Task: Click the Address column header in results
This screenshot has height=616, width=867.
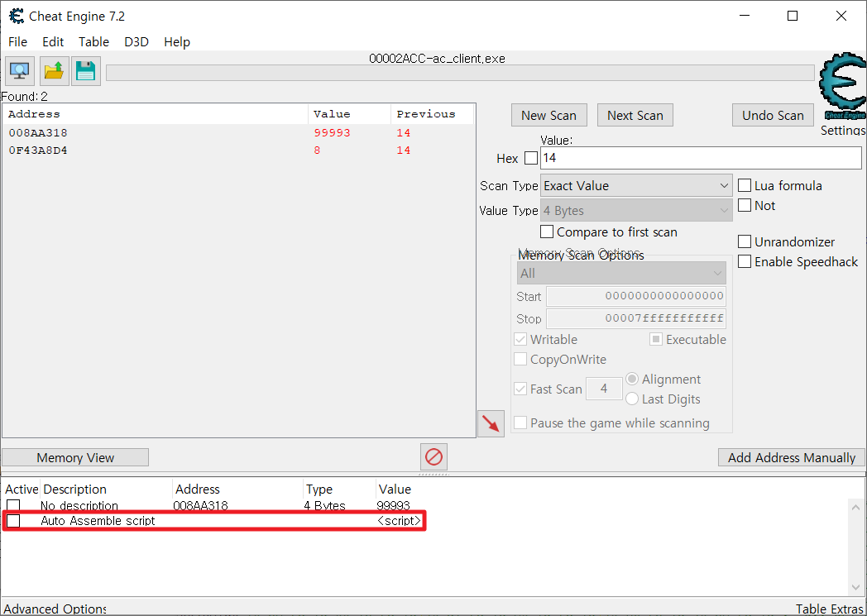Action: coord(156,114)
